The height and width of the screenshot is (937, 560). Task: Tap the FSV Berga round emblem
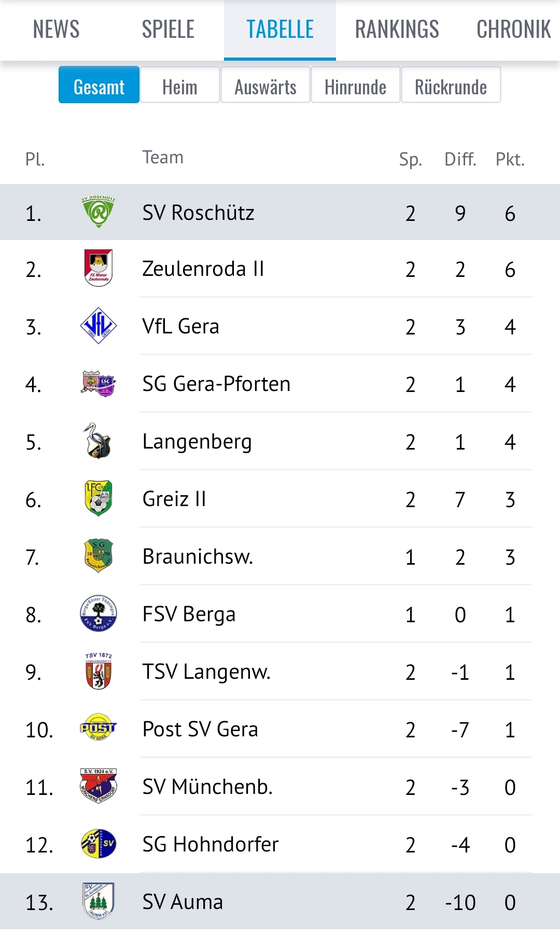point(99,613)
